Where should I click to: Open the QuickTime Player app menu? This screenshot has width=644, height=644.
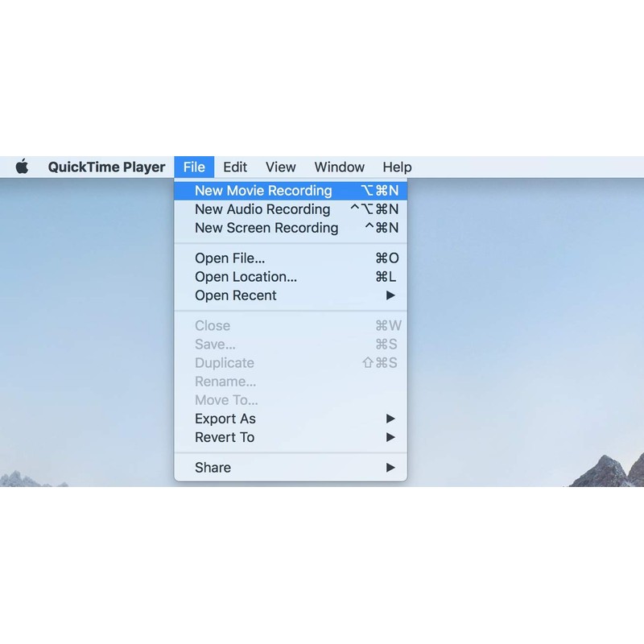point(106,167)
